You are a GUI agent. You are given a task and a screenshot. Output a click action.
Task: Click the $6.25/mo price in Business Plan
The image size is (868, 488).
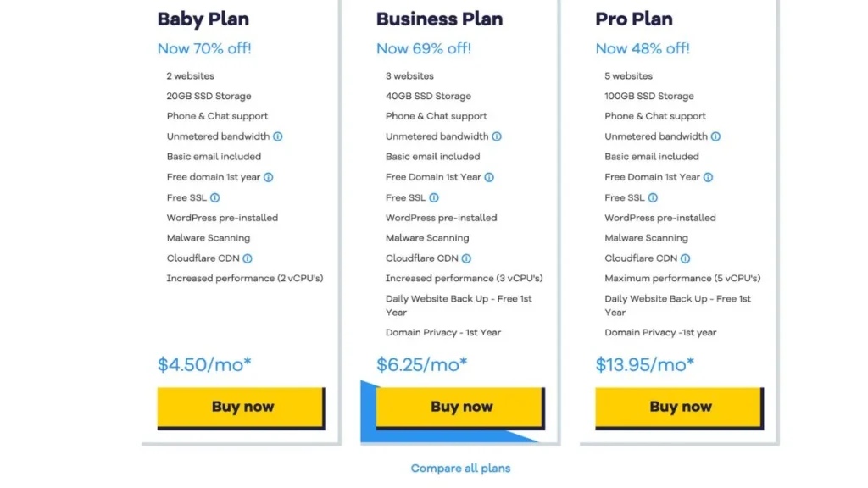pos(420,364)
